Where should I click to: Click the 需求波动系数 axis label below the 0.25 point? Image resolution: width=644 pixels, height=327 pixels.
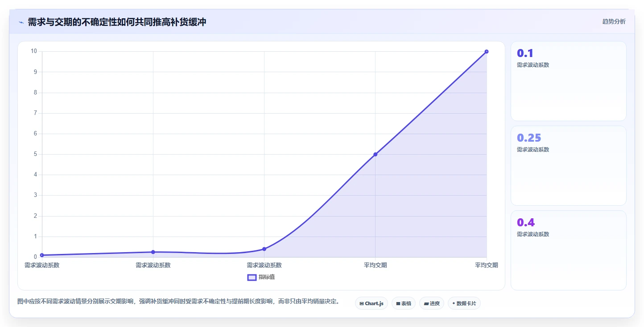pos(153,265)
